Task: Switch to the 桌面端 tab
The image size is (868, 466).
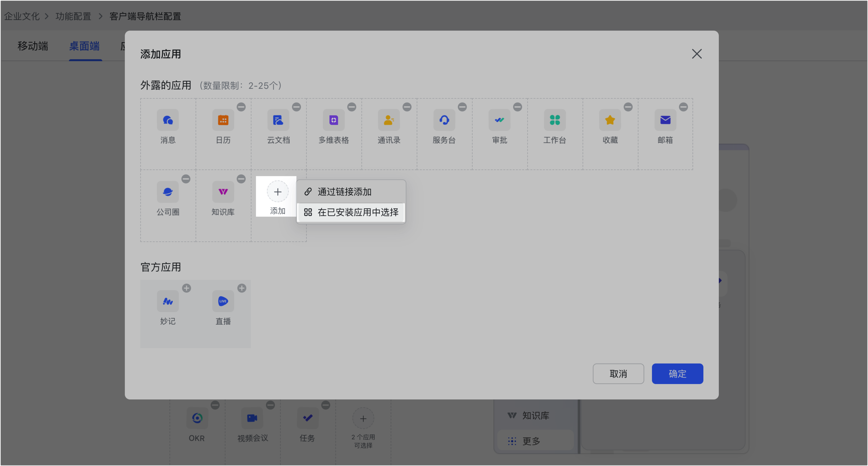Action: point(84,46)
